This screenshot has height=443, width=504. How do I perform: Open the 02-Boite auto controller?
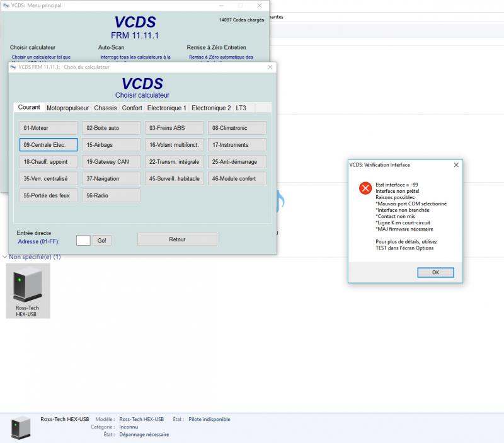112,128
